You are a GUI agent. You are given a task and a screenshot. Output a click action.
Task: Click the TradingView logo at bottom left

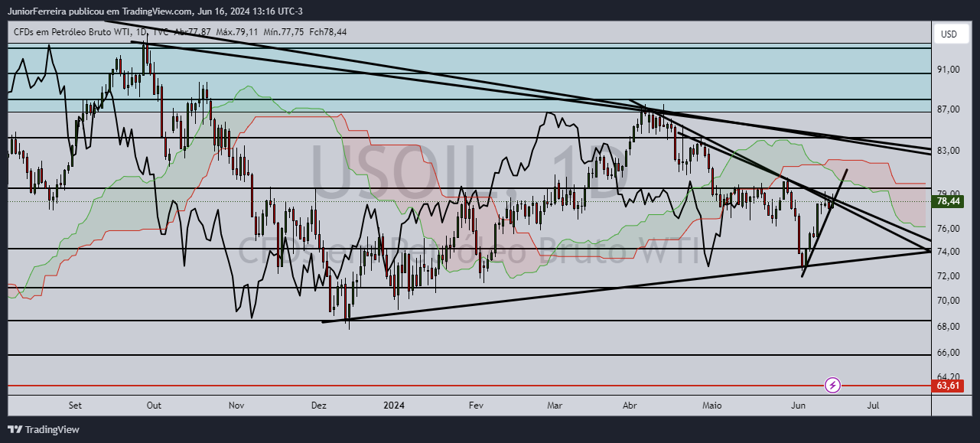[44, 430]
